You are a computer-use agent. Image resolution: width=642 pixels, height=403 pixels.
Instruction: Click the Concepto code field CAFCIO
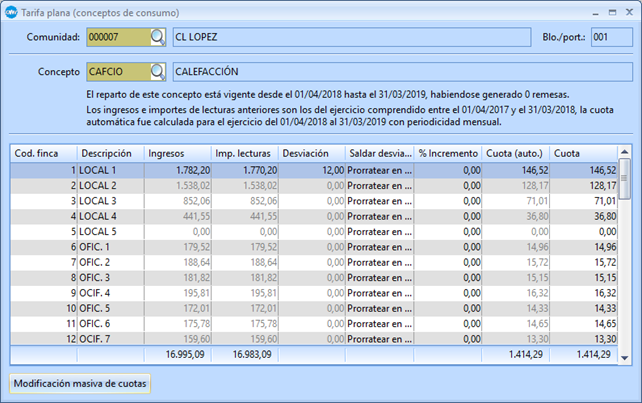117,72
